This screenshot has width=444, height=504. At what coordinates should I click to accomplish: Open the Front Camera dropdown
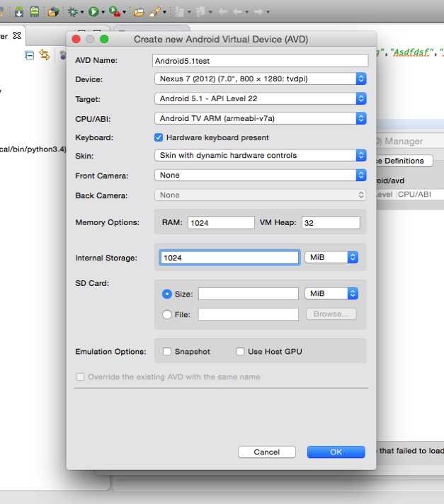[260, 175]
